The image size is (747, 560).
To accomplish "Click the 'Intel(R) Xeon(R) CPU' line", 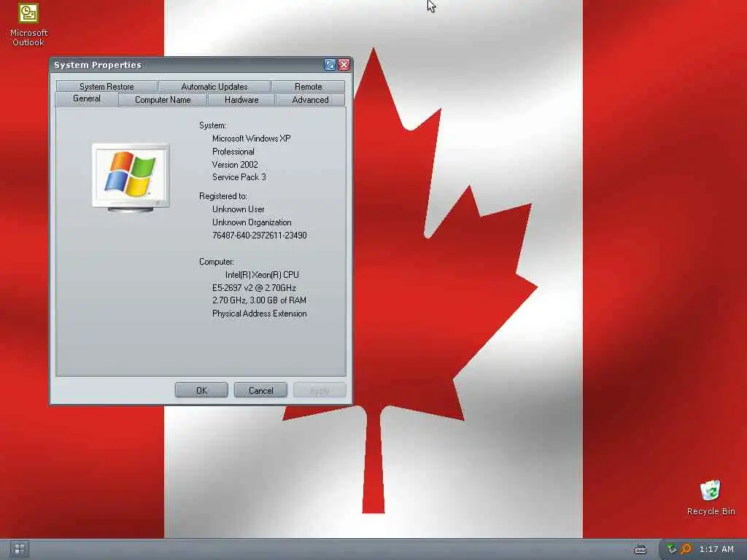I will 262,275.
